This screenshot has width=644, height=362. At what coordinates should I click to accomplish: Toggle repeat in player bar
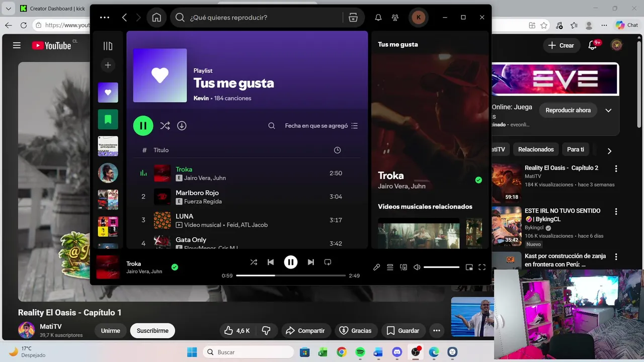[x=328, y=262]
